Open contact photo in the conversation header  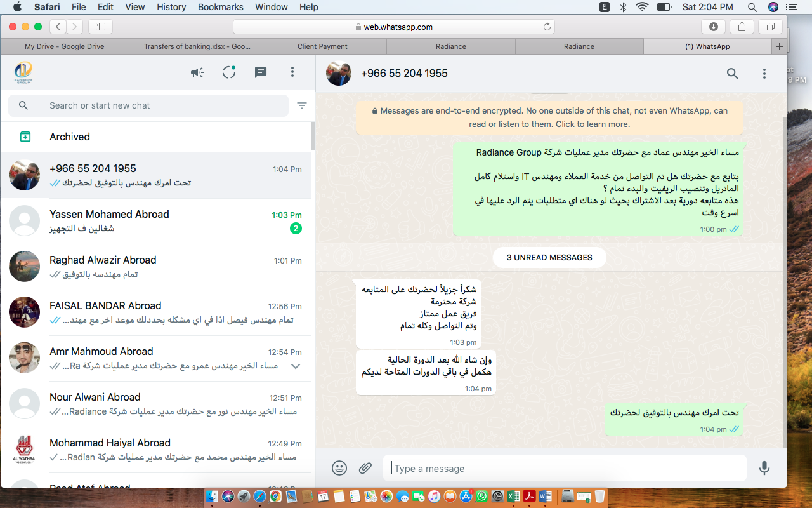(339, 74)
